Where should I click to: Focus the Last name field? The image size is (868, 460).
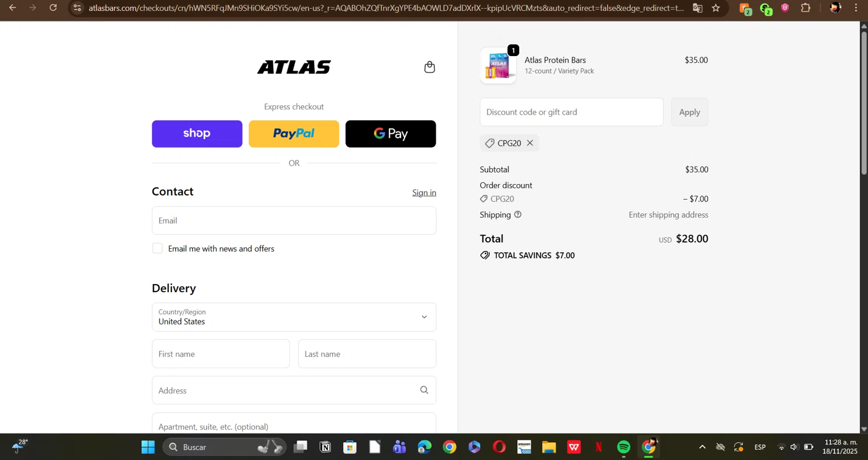coord(367,354)
